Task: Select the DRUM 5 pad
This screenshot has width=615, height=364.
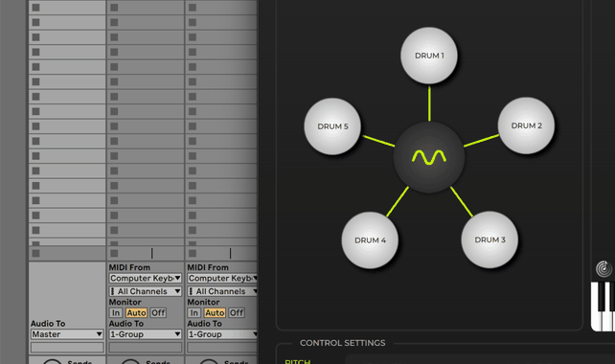Action: (332, 126)
